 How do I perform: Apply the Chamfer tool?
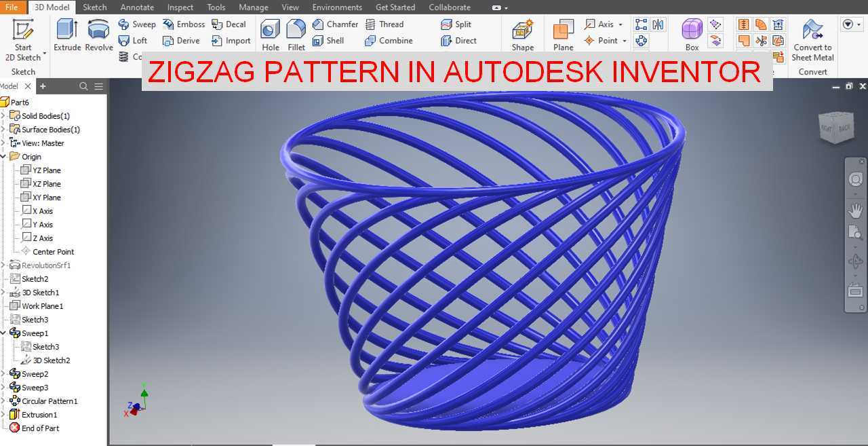tap(335, 24)
